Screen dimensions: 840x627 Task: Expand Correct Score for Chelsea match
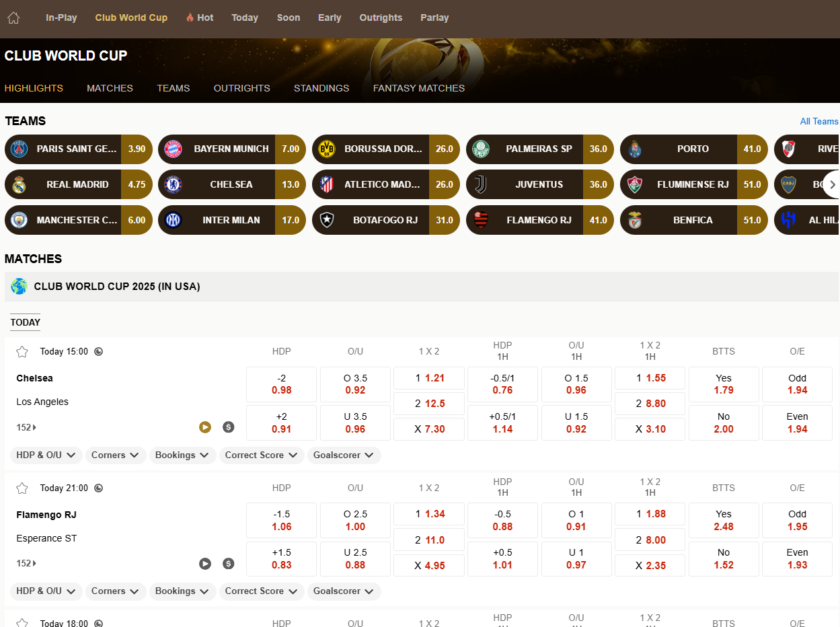pyautogui.click(x=262, y=455)
